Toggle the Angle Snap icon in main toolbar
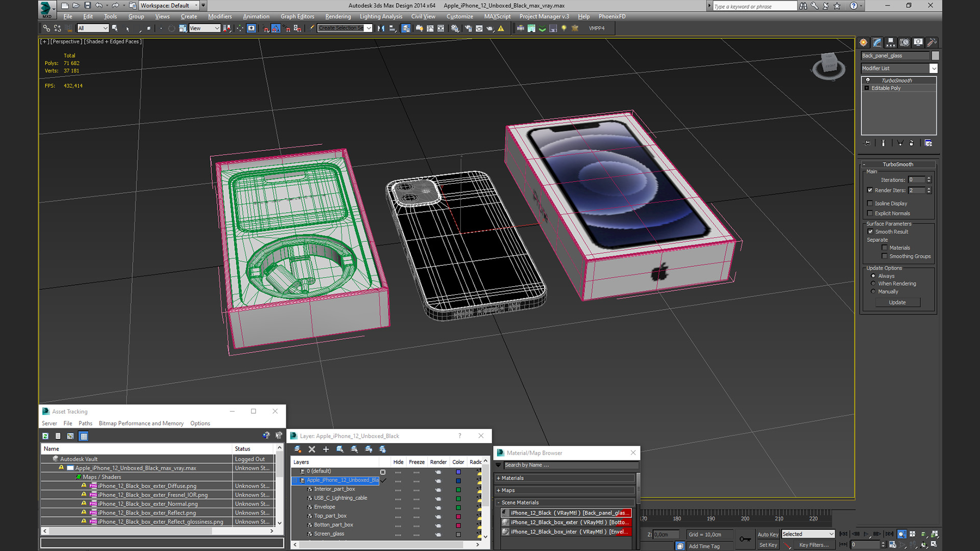This screenshot has height=551, width=980. [x=276, y=28]
